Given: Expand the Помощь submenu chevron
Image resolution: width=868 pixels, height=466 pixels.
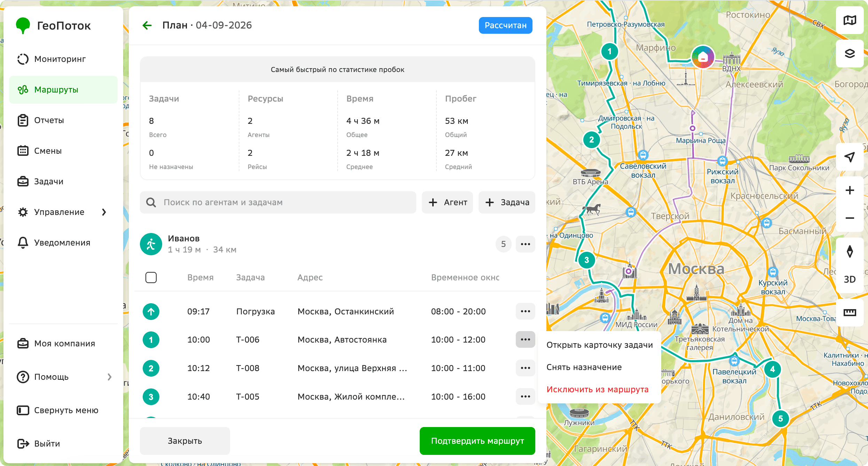Looking at the screenshot, I should (110, 377).
